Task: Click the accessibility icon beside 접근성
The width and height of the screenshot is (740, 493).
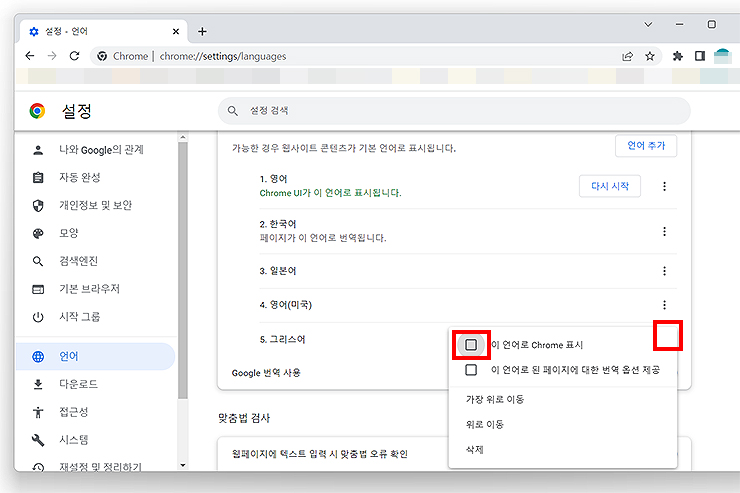Action: 38,412
